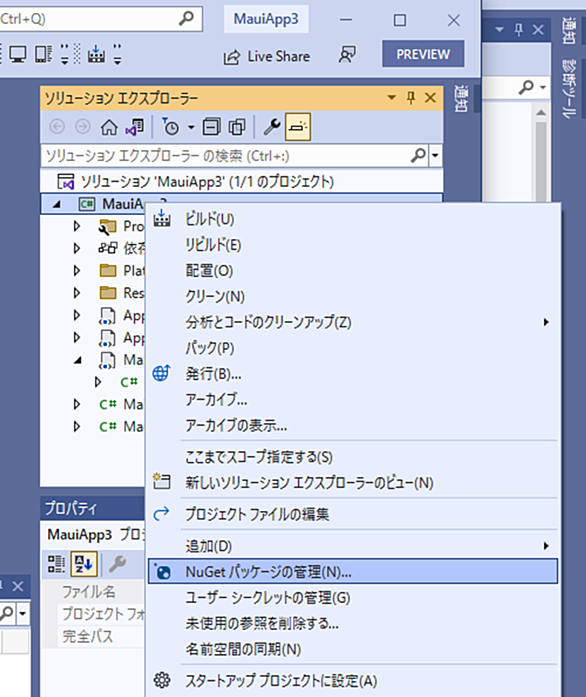Click the project file edit arrow icon

[x=161, y=513]
